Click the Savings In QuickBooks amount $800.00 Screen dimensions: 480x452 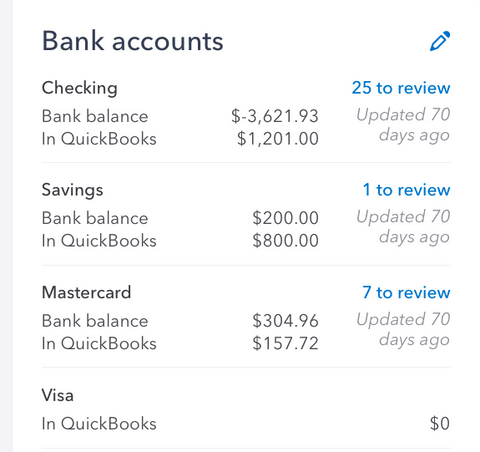[285, 241]
